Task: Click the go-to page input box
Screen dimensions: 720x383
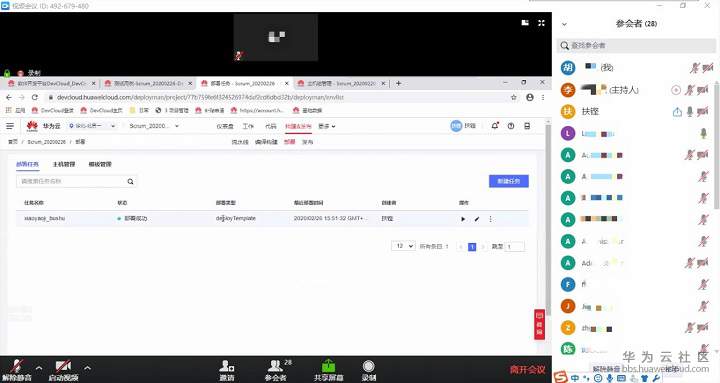Action: (x=514, y=247)
